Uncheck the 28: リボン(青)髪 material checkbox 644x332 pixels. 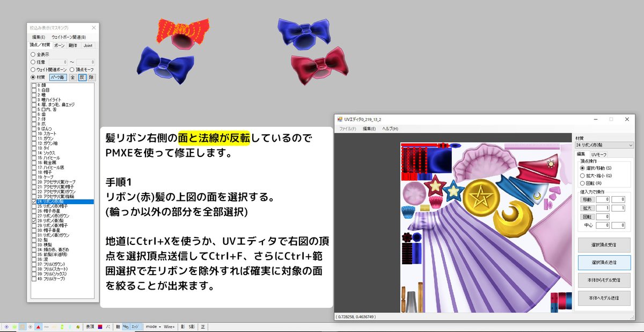[34, 221]
